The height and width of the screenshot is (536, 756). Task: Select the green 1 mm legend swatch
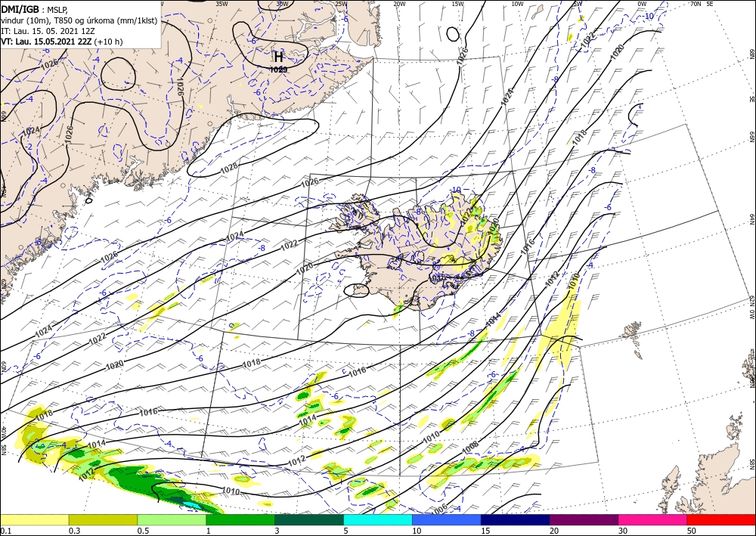coord(240,519)
